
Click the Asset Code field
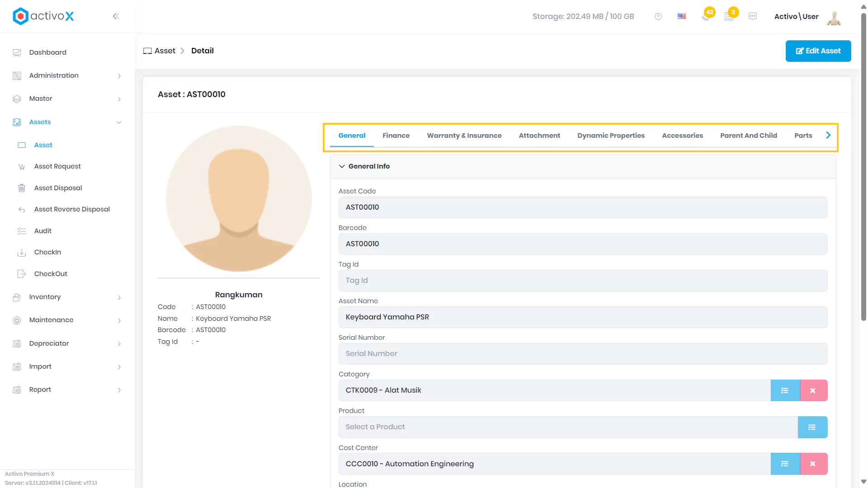(x=583, y=207)
